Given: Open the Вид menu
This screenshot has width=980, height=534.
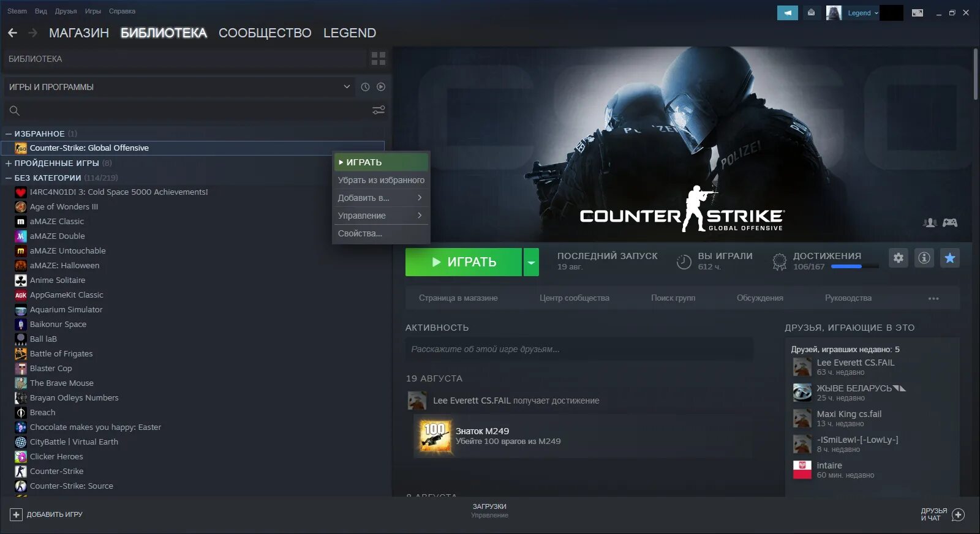Looking at the screenshot, I should click(x=41, y=11).
